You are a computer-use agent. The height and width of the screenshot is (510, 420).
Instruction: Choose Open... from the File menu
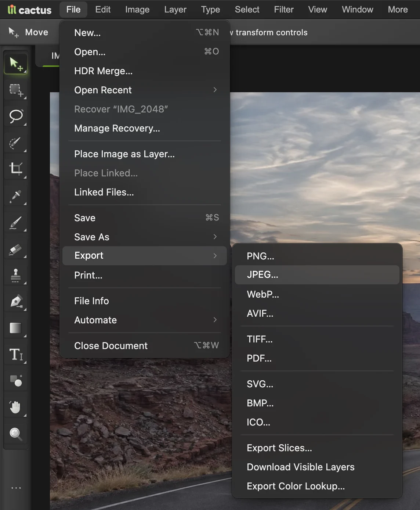coord(145,52)
